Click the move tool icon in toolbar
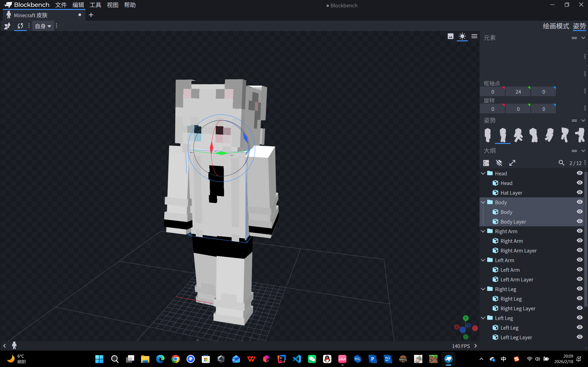This screenshot has width=588, height=367. pyautogui.click(x=7, y=26)
